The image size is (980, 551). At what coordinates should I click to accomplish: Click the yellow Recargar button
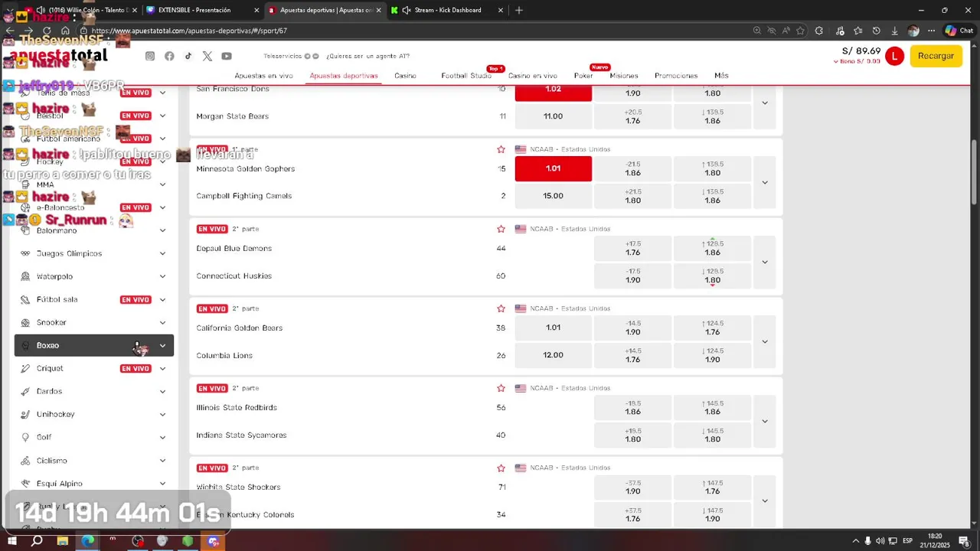pyautogui.click(x=936, y=56)
